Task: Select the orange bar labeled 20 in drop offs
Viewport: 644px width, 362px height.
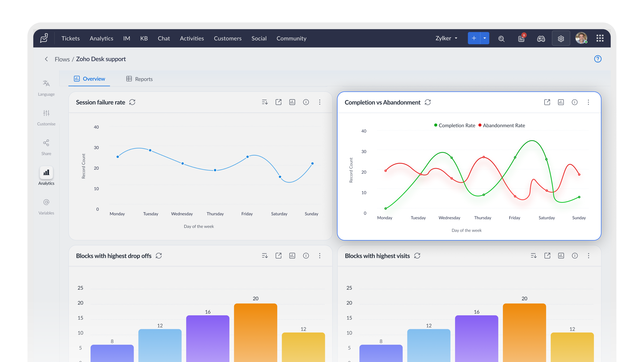Action: point(256,332)
